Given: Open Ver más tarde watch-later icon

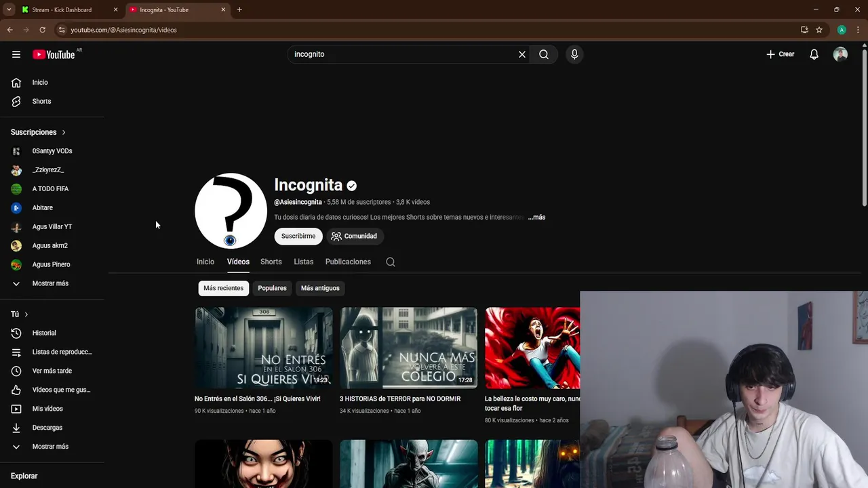Looking at the screenshot, I should (16, 371).
